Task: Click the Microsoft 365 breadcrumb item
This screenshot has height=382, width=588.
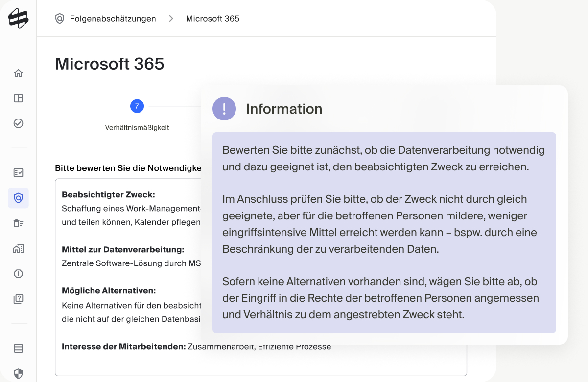Action: click(x=212, y=19)
